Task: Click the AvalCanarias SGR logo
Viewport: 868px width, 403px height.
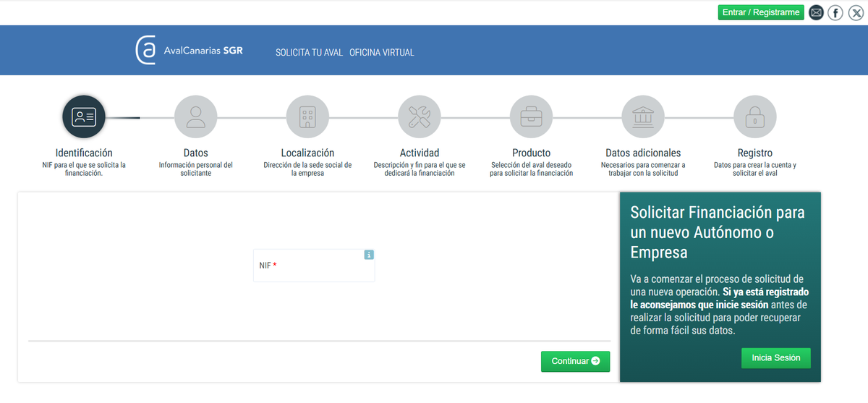Action: (190, 51)
